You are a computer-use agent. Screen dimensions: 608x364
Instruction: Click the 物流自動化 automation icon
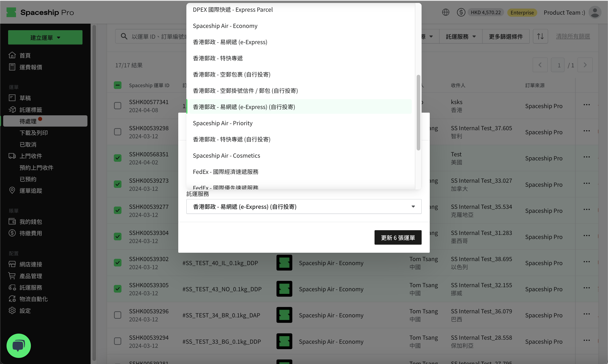coord(12,299)
